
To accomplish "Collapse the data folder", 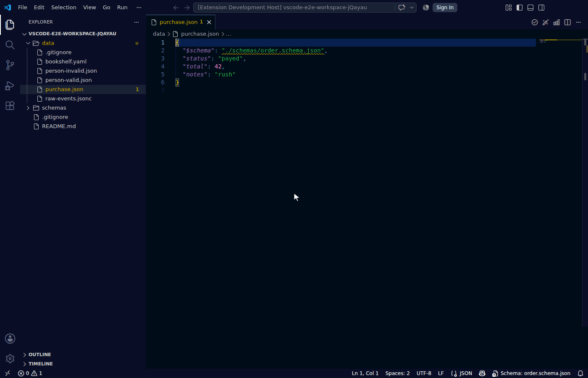I will (48, 43).
